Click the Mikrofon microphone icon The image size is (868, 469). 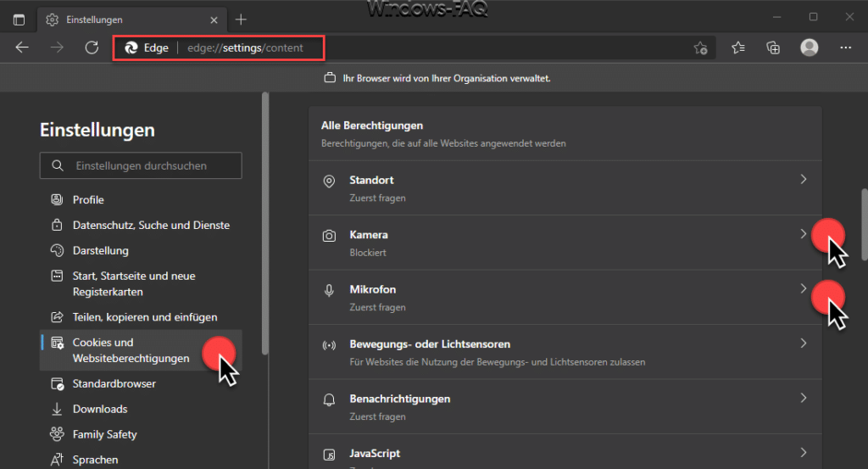[329, 290]
